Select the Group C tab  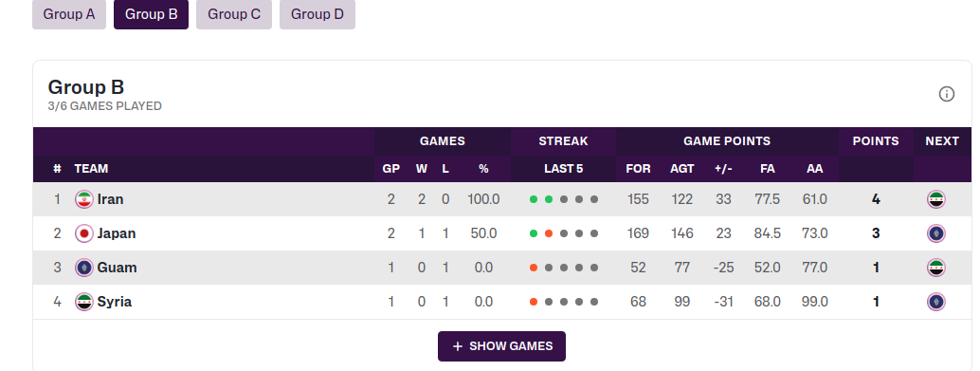click(x=234, y=14)
